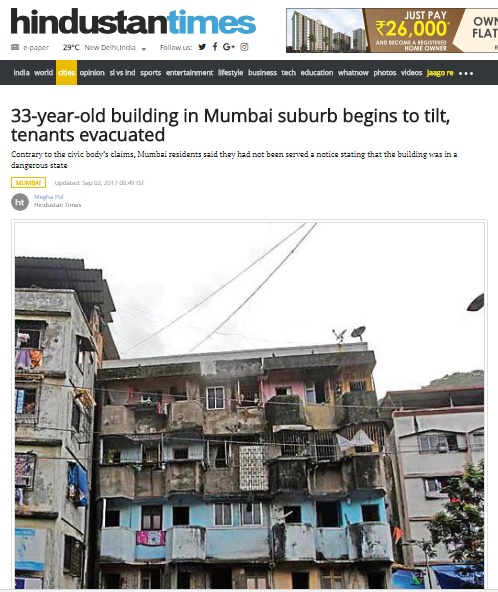Go to the sports section
The image size is (498, 592).
coord(151,72)
